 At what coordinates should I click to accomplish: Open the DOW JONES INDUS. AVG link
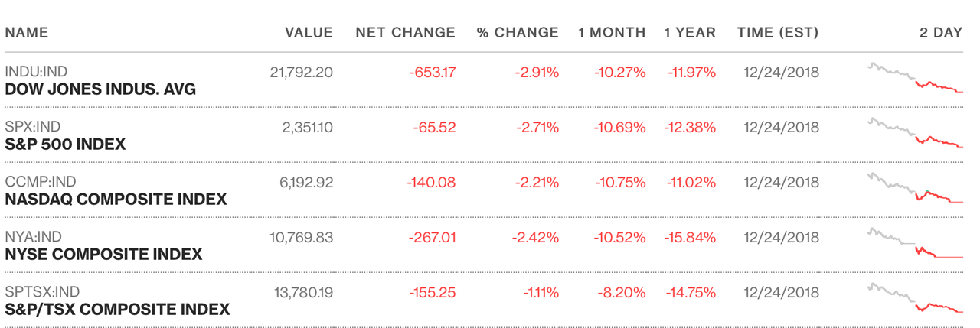(100, 89)
